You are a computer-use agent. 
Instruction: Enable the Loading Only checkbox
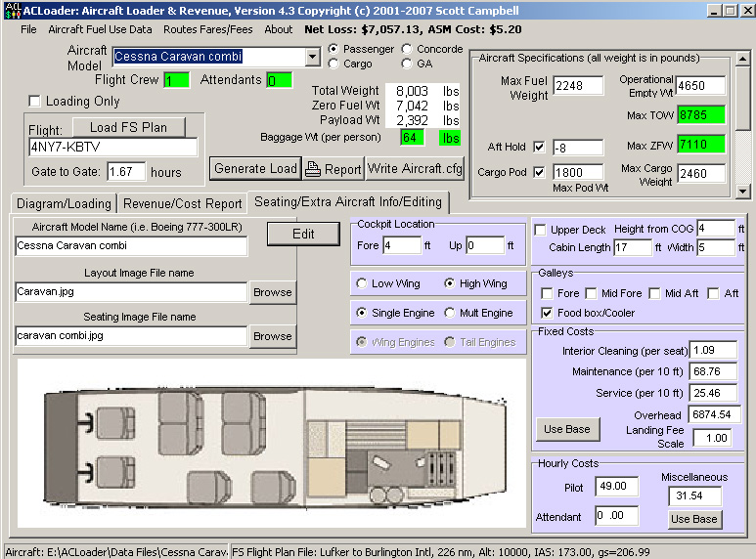pyautogui.click(x=35, y=101)
